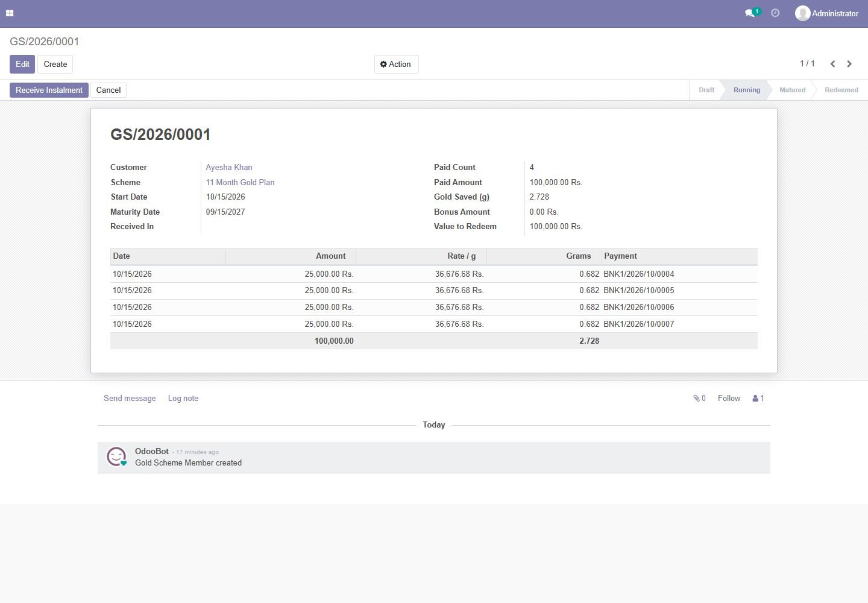Image resolution: width=868 pixels, height=603 pixels.
Task: Open the activities clock icon
Action: coord(775,13)
